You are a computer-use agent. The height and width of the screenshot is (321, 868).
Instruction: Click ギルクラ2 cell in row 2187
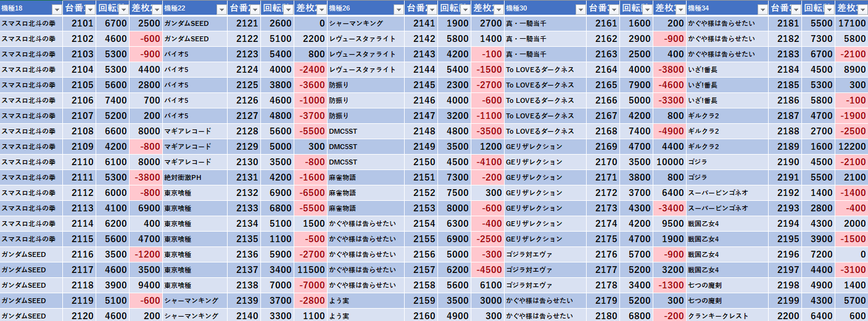(x=727, y=116)
